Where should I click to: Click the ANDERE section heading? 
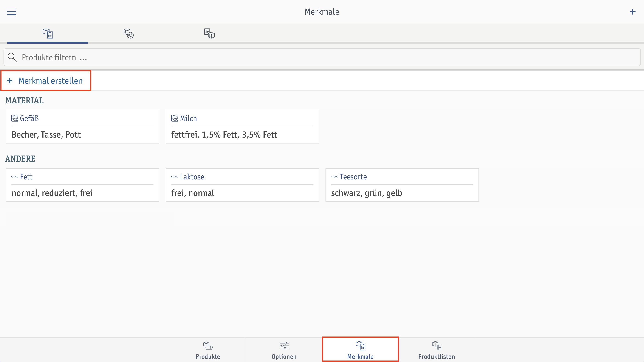point(20,159)
